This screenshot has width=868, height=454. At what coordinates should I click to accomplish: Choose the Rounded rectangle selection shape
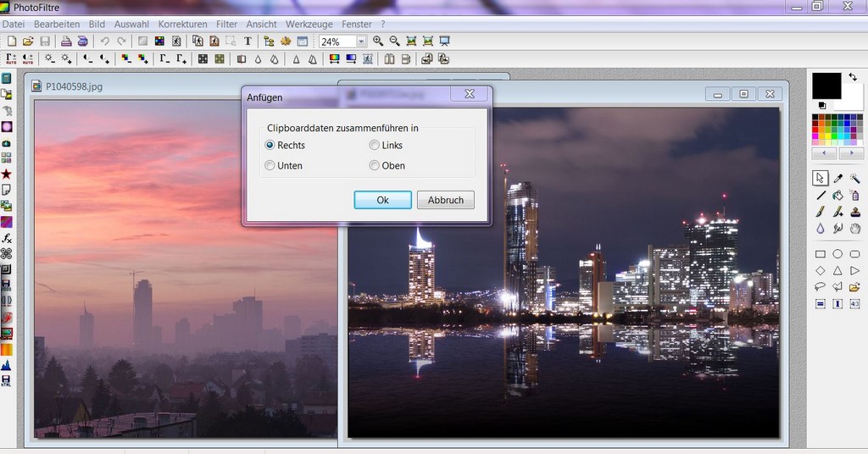click(854, 254)
